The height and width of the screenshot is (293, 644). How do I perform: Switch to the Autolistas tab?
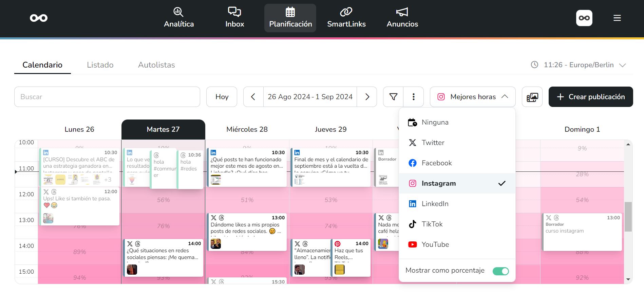click(156, 65)
